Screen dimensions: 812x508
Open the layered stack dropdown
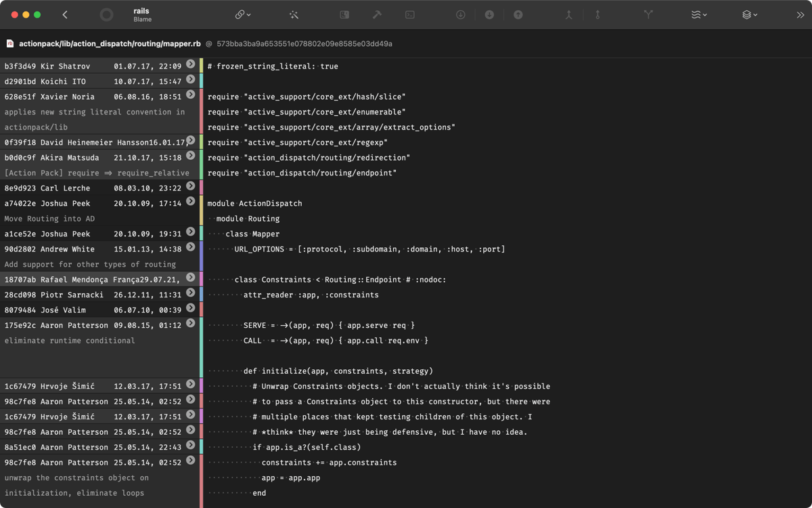click(x=749, y=15)
